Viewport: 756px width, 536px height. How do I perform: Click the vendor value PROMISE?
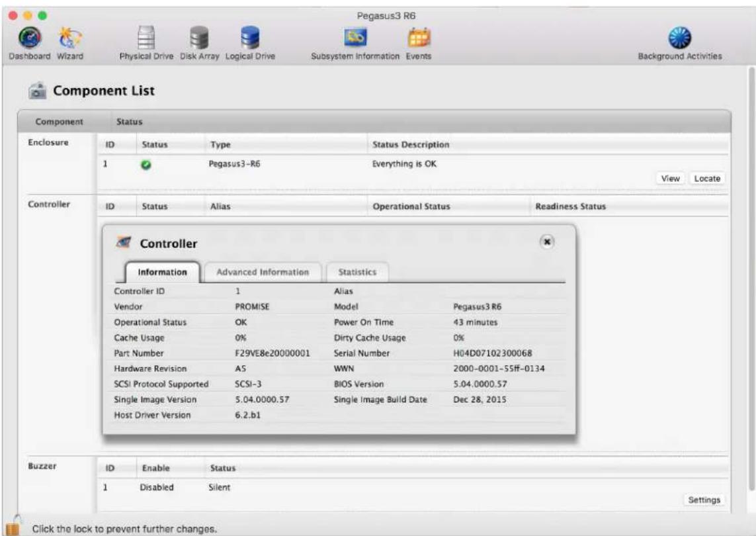[x=252, y=307]
